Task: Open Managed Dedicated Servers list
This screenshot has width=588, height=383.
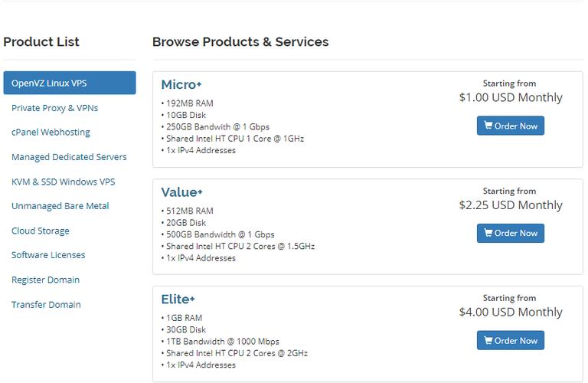Action: [x=69, y=157]
